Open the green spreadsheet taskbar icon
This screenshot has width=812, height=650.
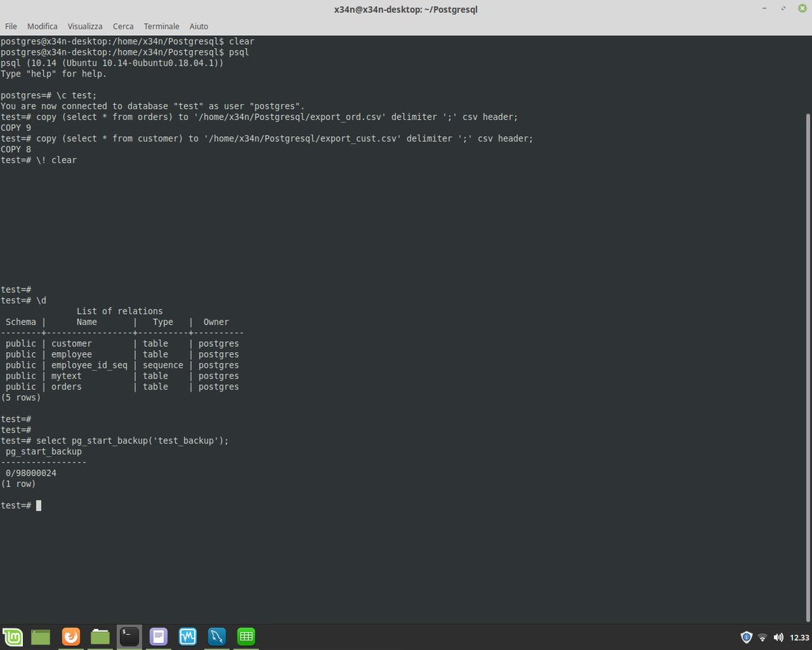pos(246,636)
